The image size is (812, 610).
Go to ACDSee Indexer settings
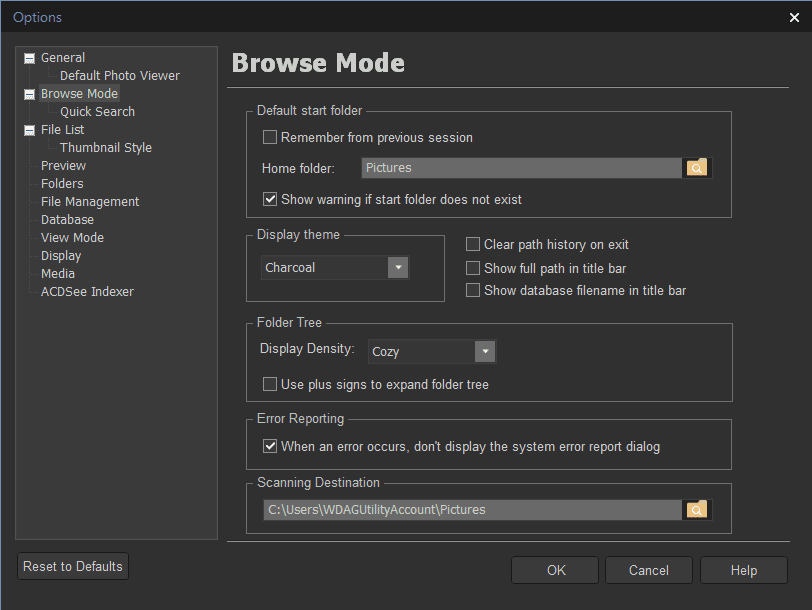[x=87, y=292]
